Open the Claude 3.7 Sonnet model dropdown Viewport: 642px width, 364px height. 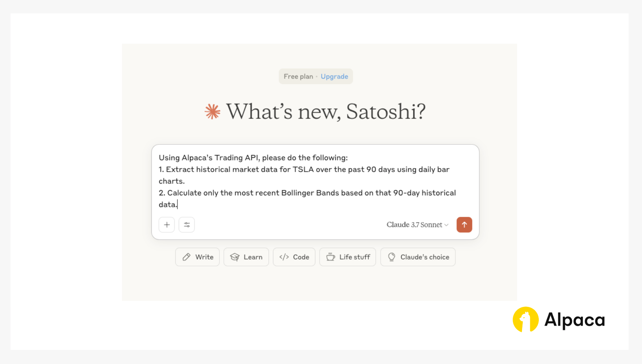[x=418, y=225]
